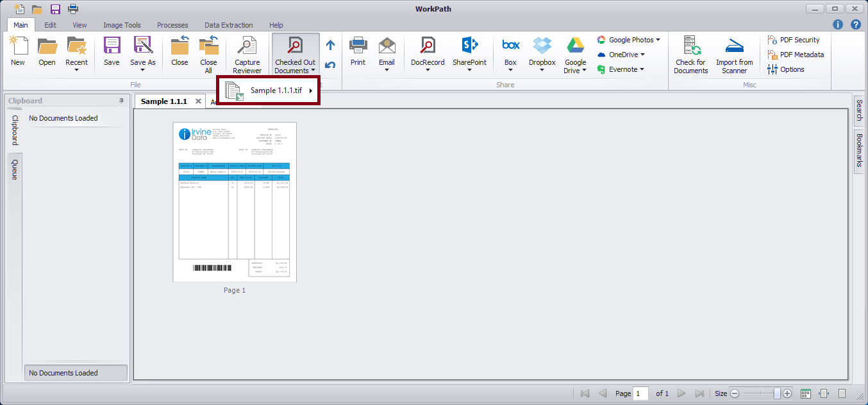Click the Close All folders icon
Screen dimensions: 868x405
208,46
